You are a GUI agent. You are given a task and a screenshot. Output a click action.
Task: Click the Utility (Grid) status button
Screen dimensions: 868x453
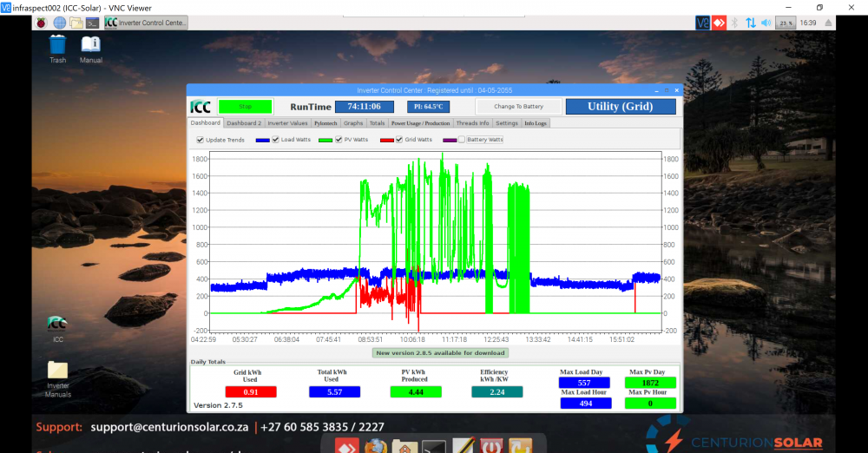tap(621, 107)
